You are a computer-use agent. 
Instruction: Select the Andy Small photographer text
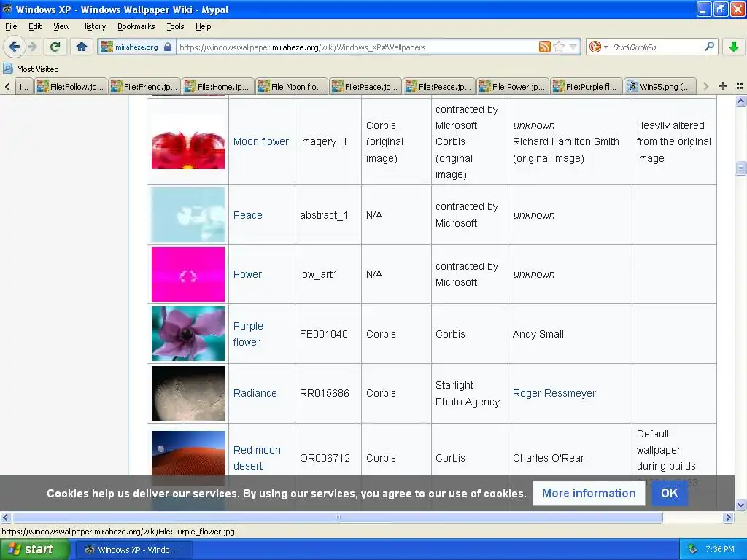point(538,334)
